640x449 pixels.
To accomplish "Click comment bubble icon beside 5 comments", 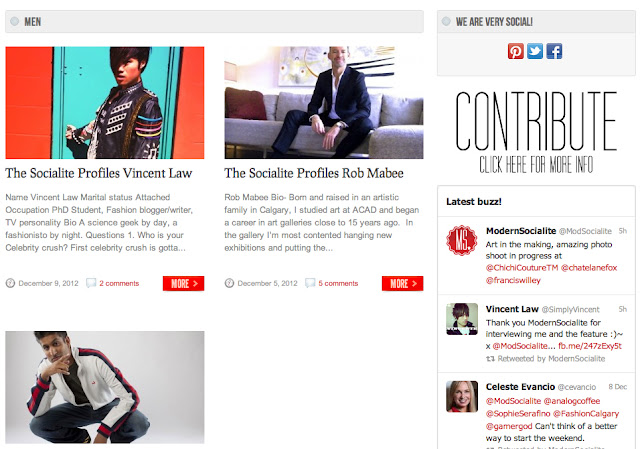I will coord(310,283).
